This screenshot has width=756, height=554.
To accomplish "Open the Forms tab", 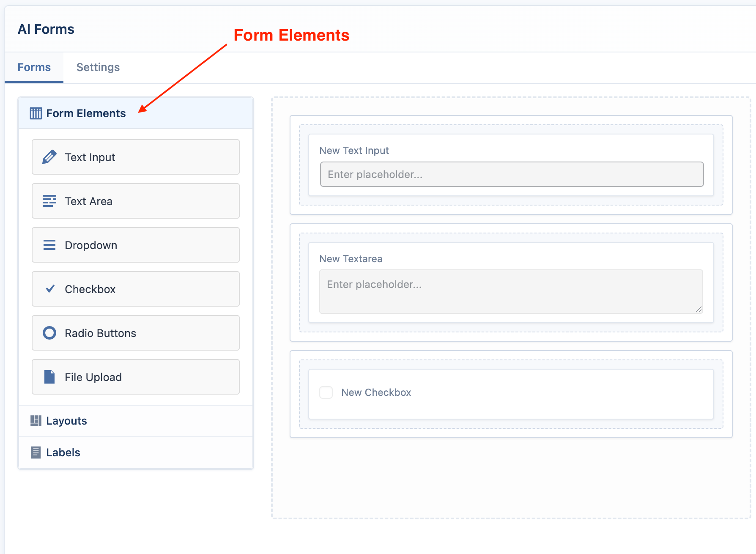I will pyautogui.click(x=34, y=67).
